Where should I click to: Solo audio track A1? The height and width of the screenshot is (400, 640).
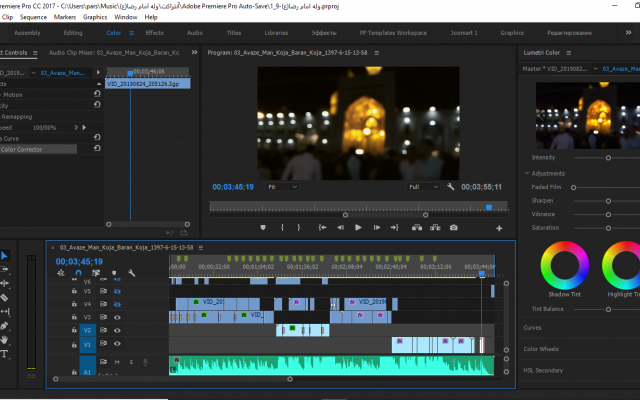pos(131,362)
